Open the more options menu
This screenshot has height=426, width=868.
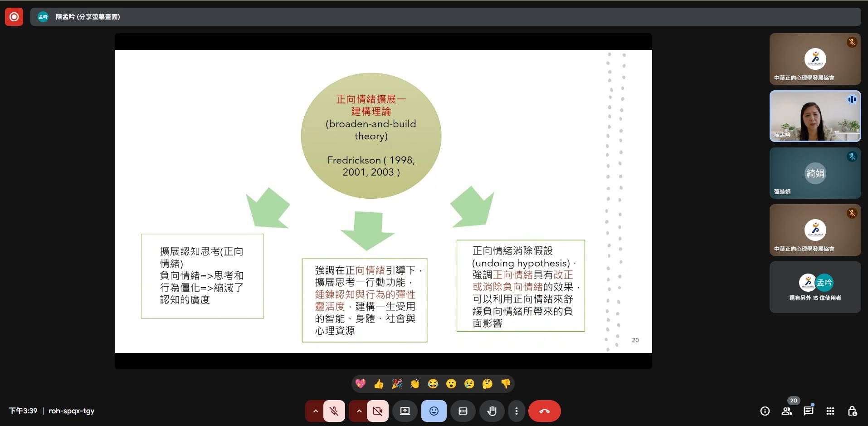coord(516,411)
